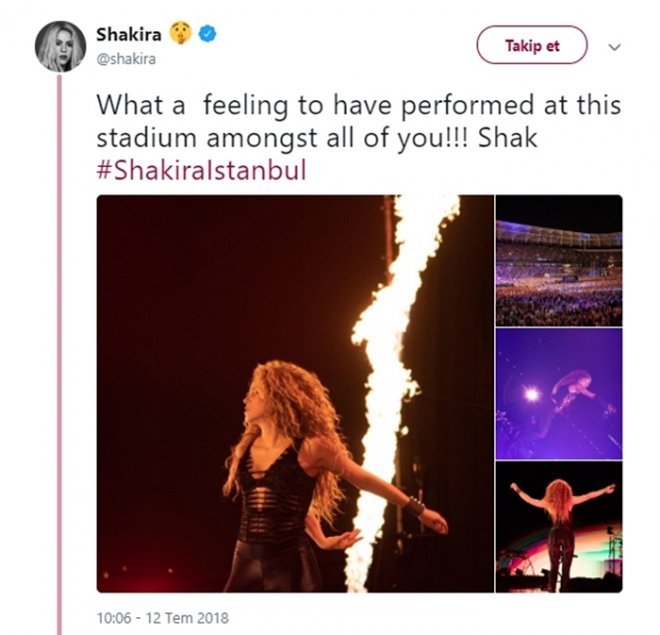Click the "Shak" signature in the tweet
660x635 pixels.
point(507,137)
